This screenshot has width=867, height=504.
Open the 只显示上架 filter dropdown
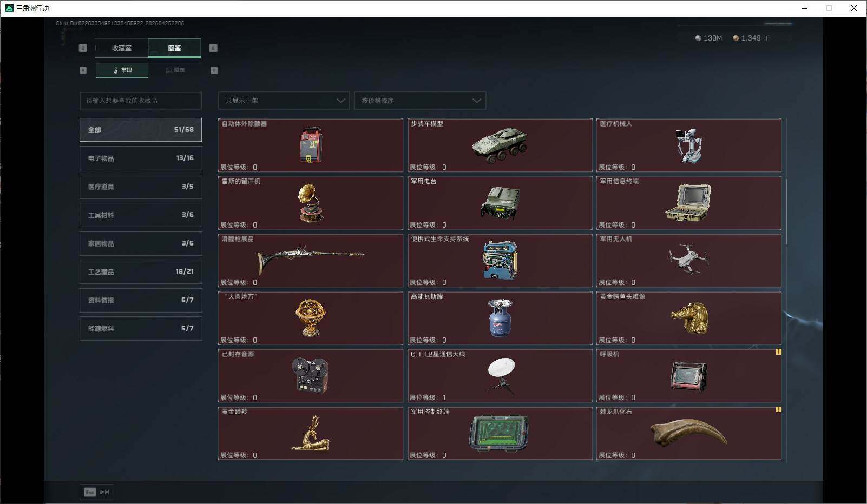tap(283, 101)
